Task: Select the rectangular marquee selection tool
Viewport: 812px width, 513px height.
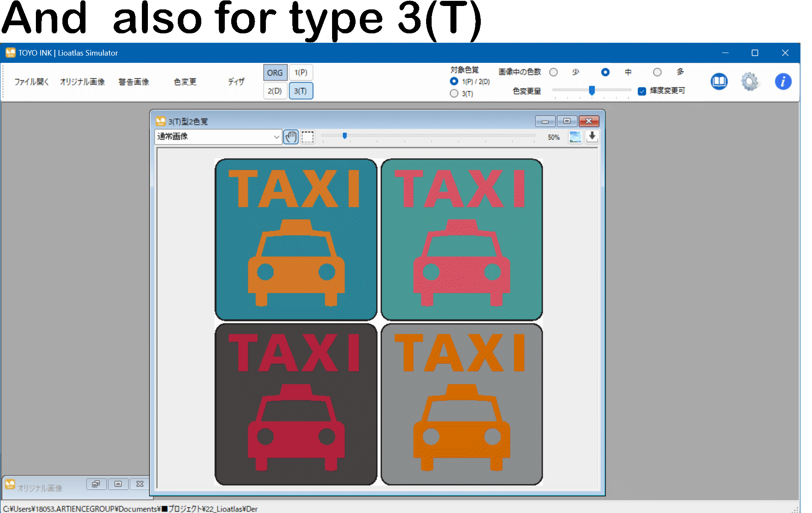Action: [307, 137]
